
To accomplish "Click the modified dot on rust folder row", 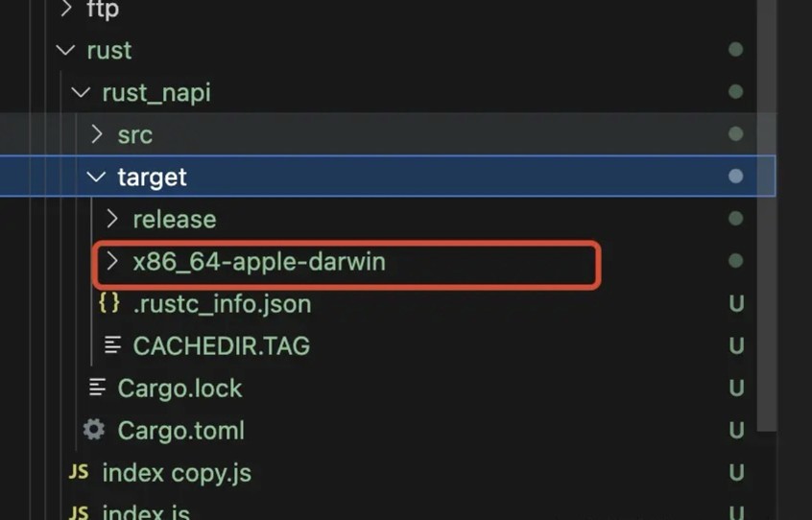I will (x=735, y=50).
